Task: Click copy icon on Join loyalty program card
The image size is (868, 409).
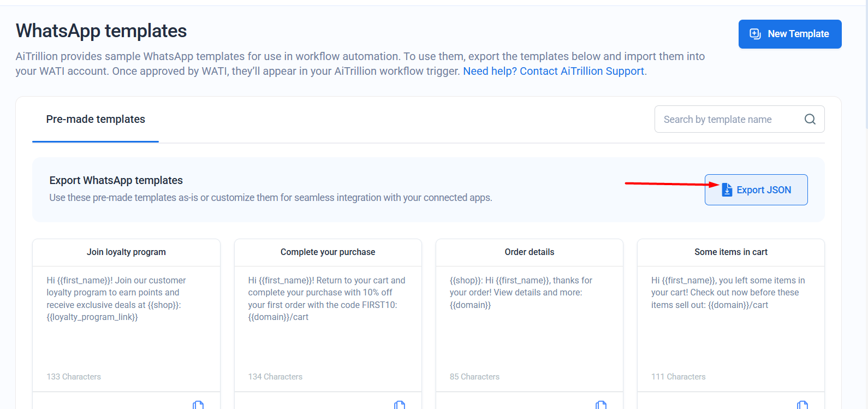Action: pyautogui.click(x=198, y=405)
